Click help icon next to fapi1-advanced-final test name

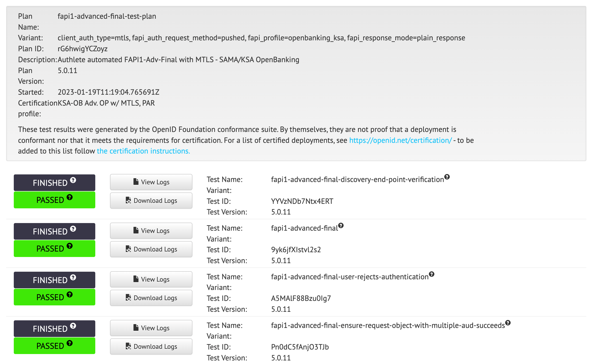pos(341,226)
